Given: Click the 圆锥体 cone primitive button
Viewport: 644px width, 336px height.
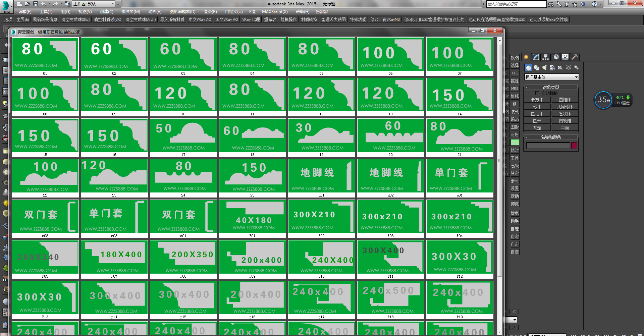Looking at the screenshot, I should pos(565,100).
